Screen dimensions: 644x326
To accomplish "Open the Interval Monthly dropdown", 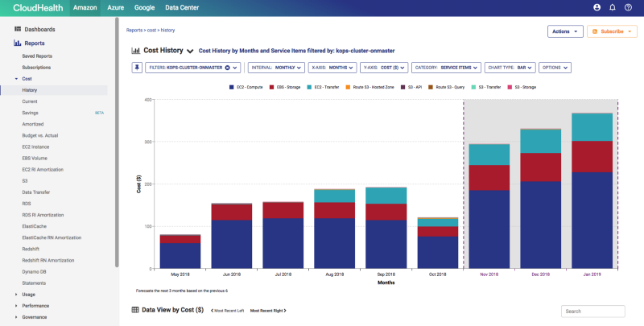I will pyautogui.click(x=276, y=68).
